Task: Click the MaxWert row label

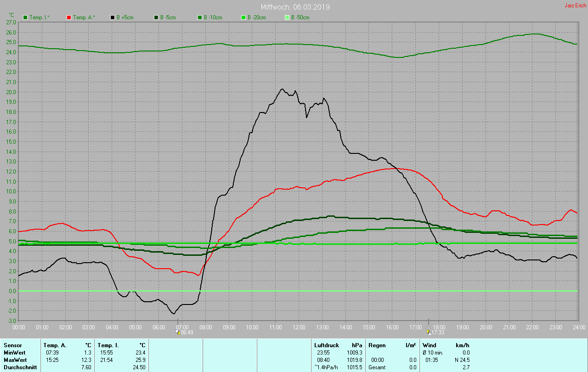Action: coord(15,360)
